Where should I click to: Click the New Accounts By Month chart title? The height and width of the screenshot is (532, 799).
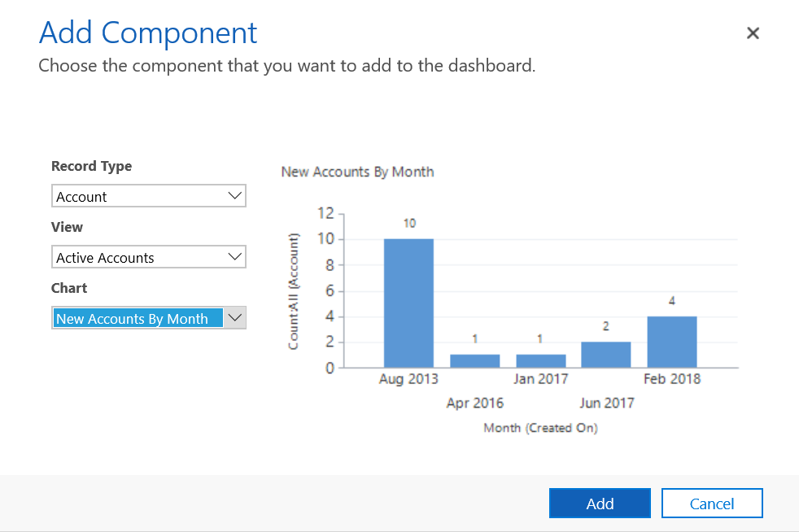click(357, 172)
